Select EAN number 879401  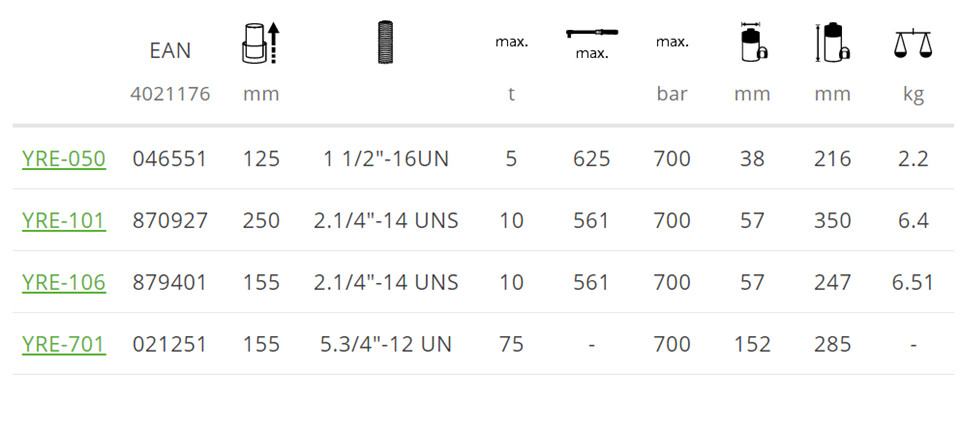coord(170,282)
